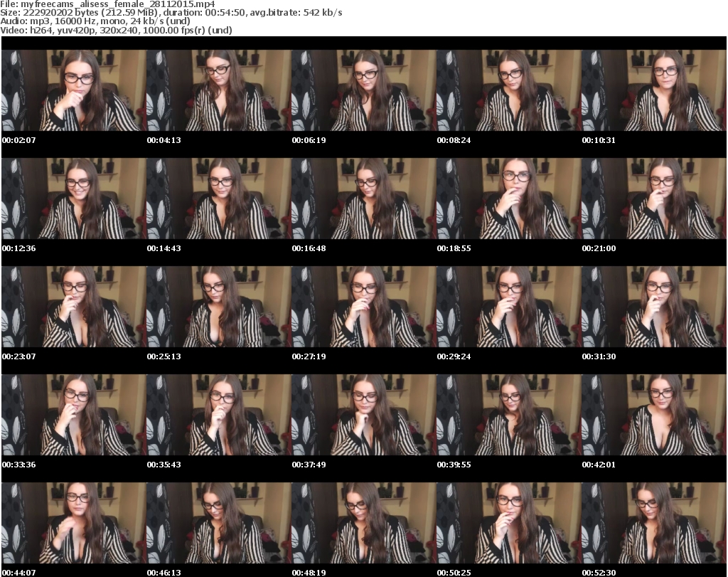Viewport: 728px width, 577px height.
Task: Open the frame at 00:46:13
Action: [219, 523]
